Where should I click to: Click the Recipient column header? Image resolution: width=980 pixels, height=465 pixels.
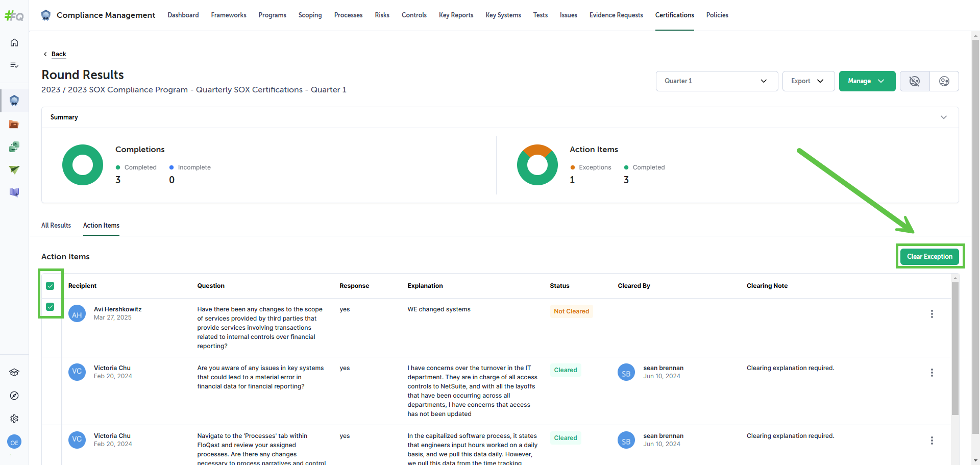click(x=82, y=286)
